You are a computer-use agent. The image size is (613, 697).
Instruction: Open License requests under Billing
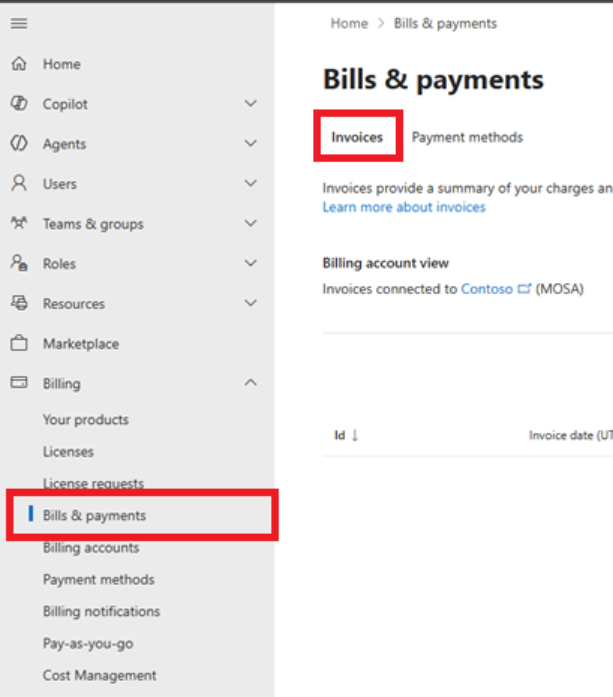[x=93, y=483]
